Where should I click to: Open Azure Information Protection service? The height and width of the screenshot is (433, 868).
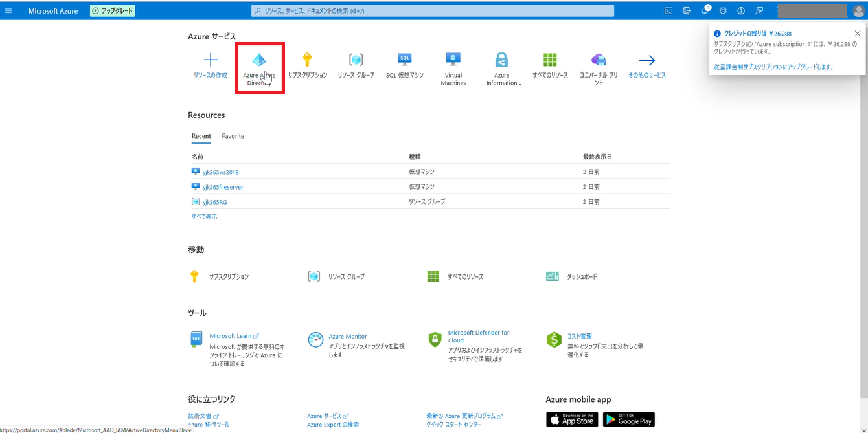[x=502, y=70]
